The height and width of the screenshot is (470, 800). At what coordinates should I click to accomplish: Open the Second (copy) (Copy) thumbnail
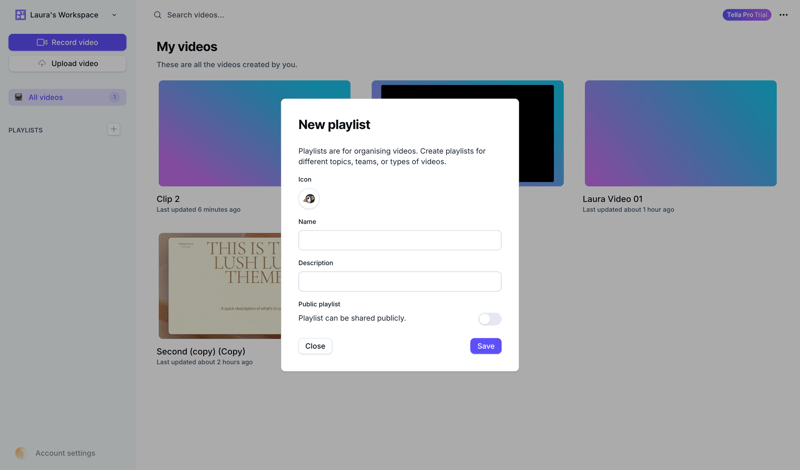(219, 286)
